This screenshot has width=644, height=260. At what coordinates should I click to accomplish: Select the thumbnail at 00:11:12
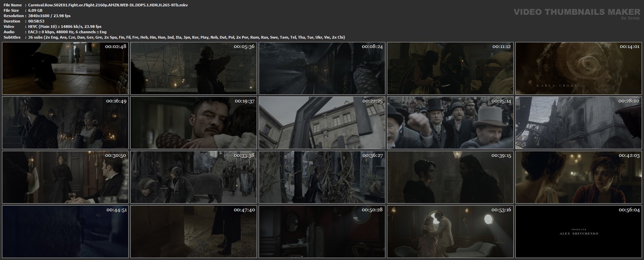[450, 68]
